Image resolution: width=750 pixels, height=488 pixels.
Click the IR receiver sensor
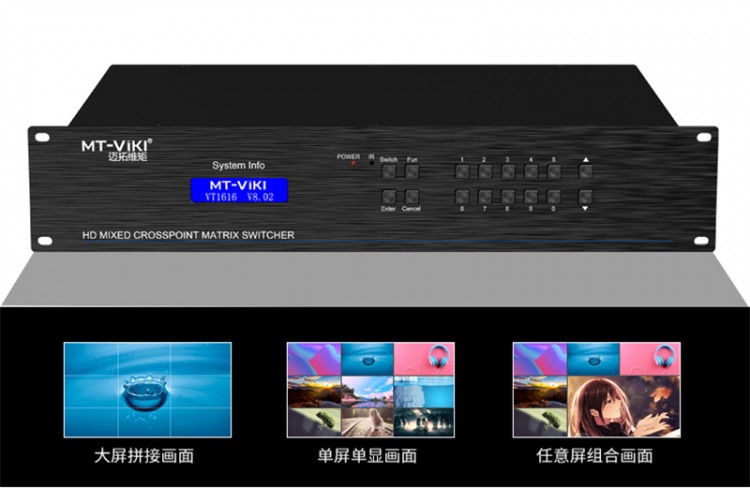(370, 163)
